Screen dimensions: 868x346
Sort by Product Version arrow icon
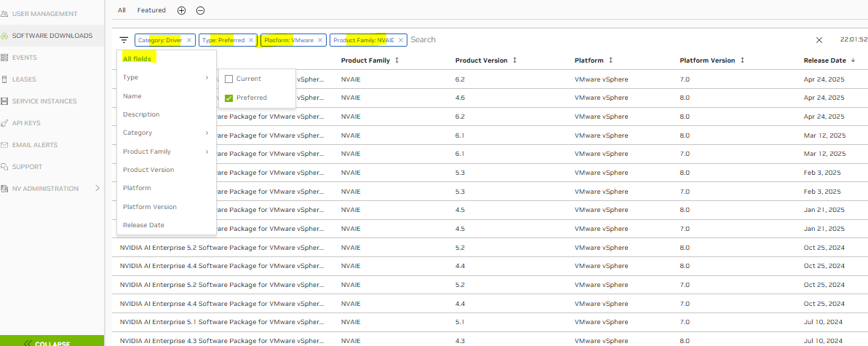514,60
